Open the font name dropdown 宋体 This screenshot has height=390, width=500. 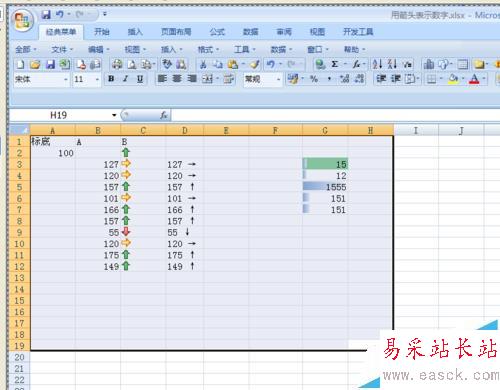(65, 79)
